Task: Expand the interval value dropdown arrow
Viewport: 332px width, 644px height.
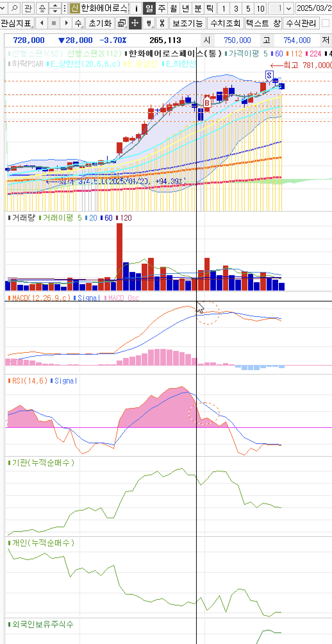Action: (289, 8)
